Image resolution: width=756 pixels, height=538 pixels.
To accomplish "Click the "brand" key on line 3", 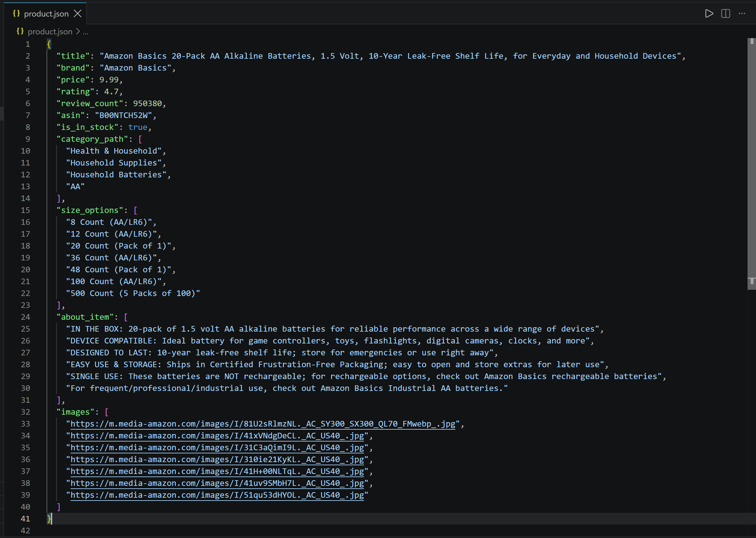I will pos(73,68).
